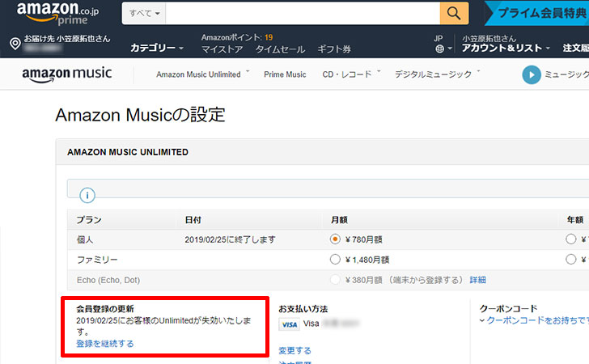This screenshot has height=364, width=589.
Task: Click the blue play button icon
Action: pyautogui.click(x=531, y=74)
